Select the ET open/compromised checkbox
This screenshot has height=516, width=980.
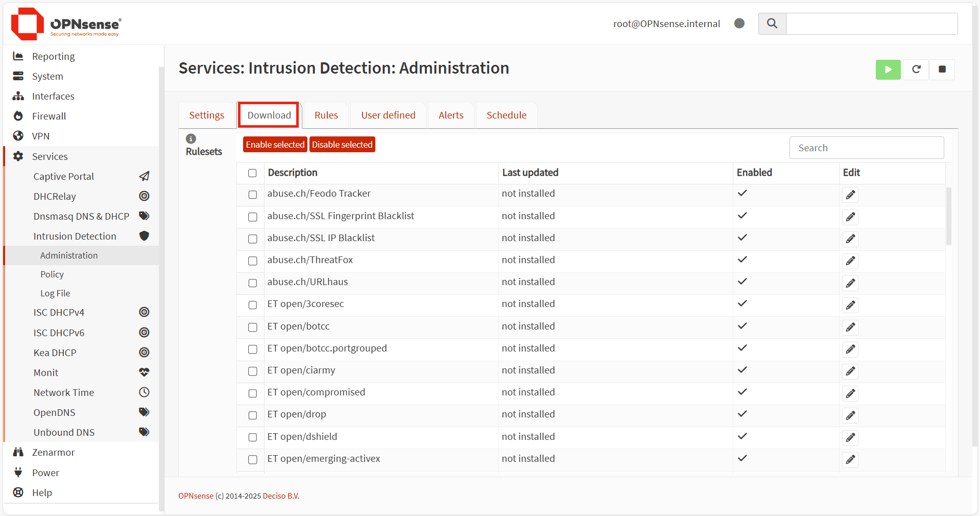tap(253, 393)
